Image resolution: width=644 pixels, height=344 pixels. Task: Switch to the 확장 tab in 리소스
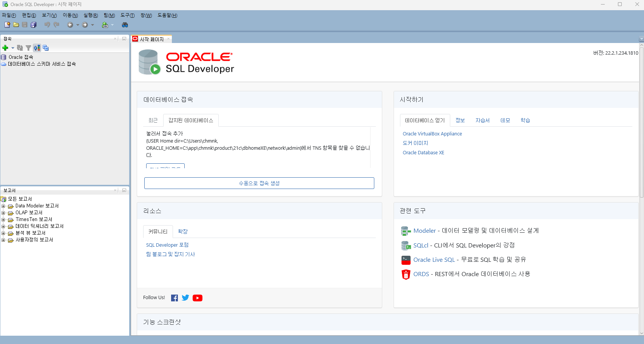click(x=183, y=232)
